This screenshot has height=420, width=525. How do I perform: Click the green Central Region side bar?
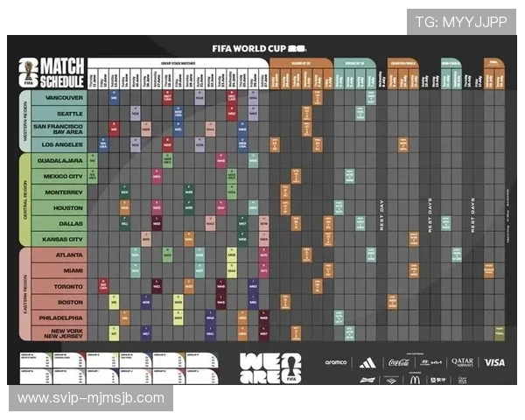[x=24, y=199]
